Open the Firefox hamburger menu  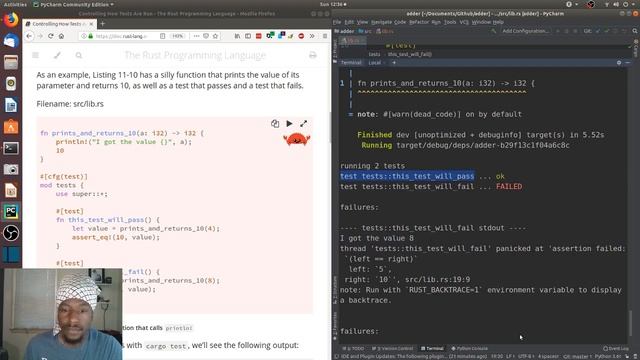pyautogui.click(x=325, y=36)
